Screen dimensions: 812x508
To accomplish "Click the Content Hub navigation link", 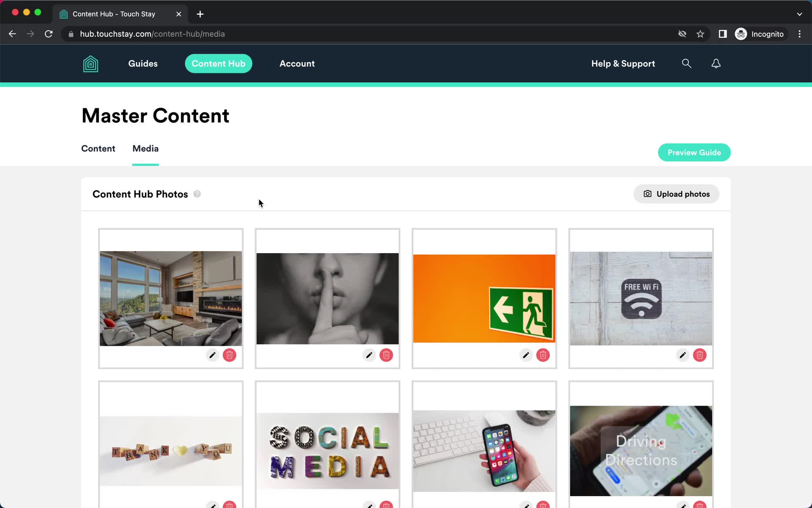I will click(219, 63).
